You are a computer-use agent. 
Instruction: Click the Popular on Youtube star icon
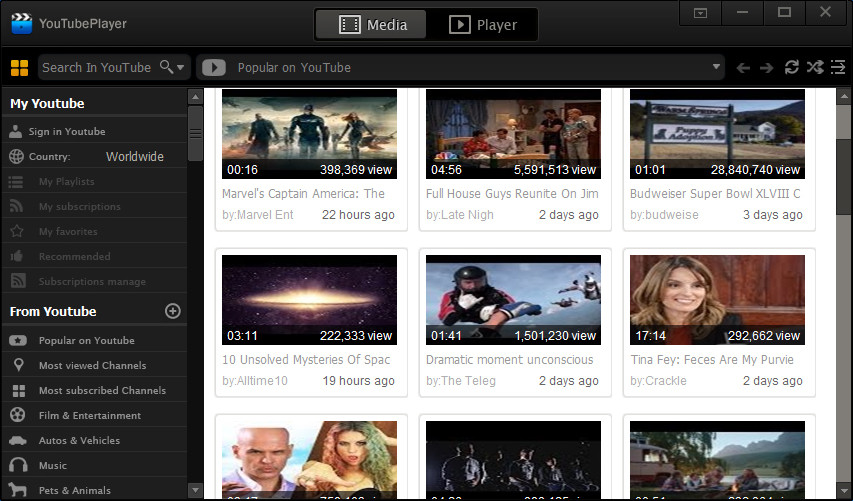(17, 341)
